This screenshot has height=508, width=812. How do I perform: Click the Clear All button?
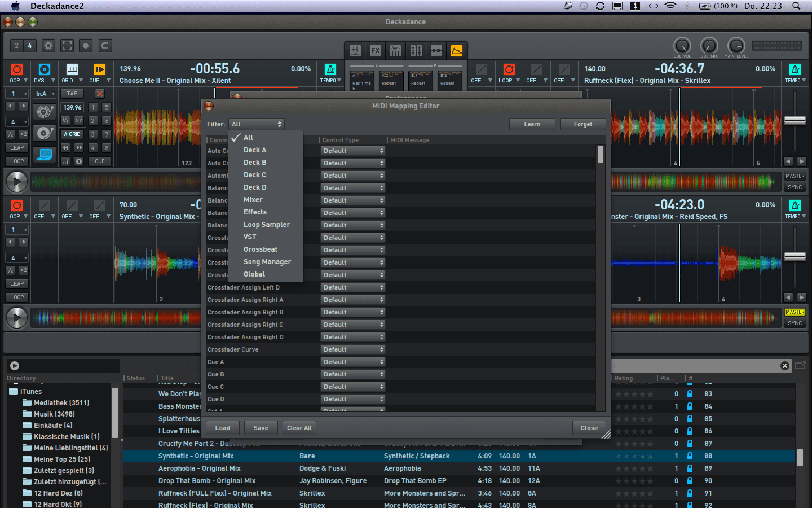coord(299,428)
